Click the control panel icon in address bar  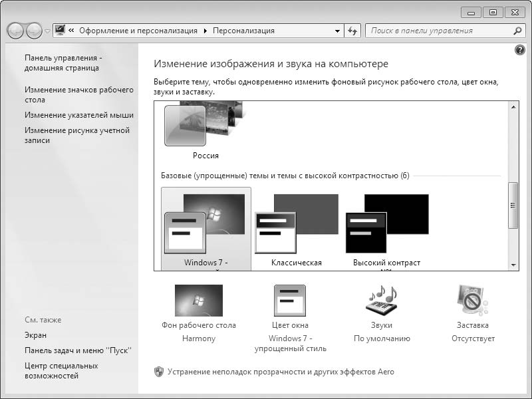[x=60, y=30]
